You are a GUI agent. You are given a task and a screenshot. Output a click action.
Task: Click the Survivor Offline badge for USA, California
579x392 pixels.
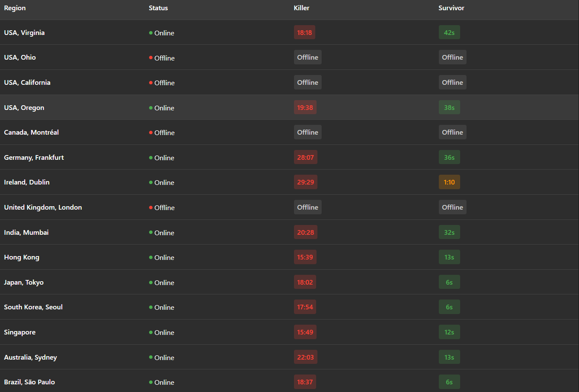(452, 82)
